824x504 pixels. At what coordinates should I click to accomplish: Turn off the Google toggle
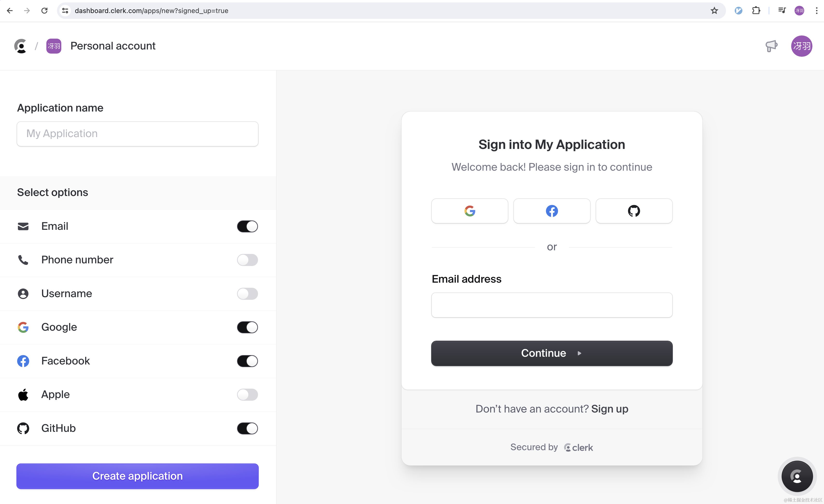coord(247,327)
